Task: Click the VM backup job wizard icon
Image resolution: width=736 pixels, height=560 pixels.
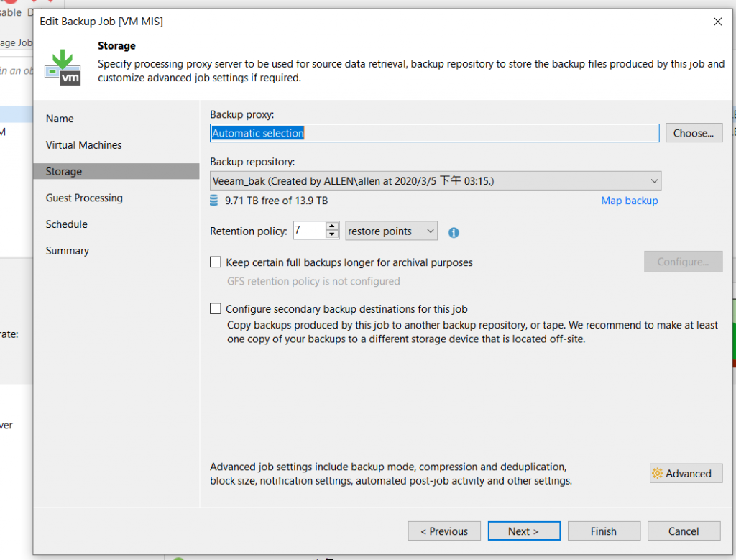Action: (x=63, y=68)
